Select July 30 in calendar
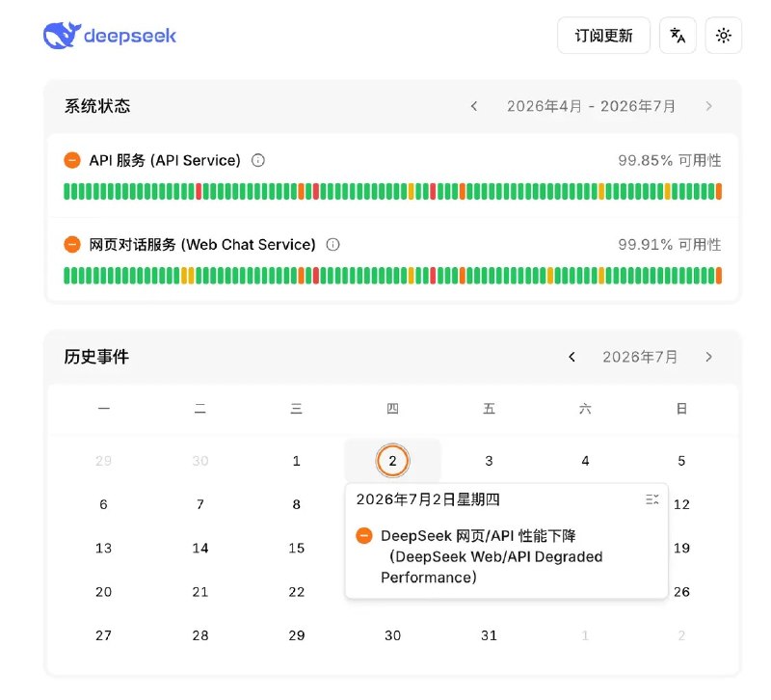 tap(392, 636)
